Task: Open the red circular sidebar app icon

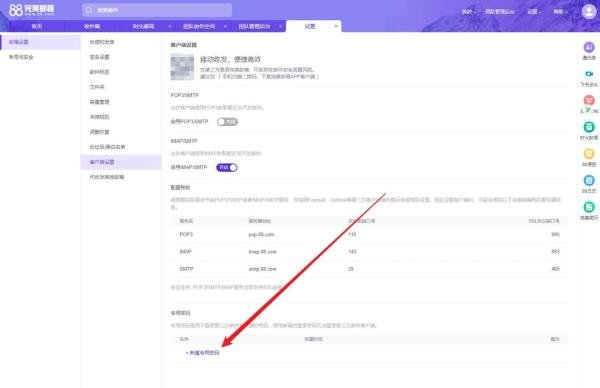Action: 589,100
